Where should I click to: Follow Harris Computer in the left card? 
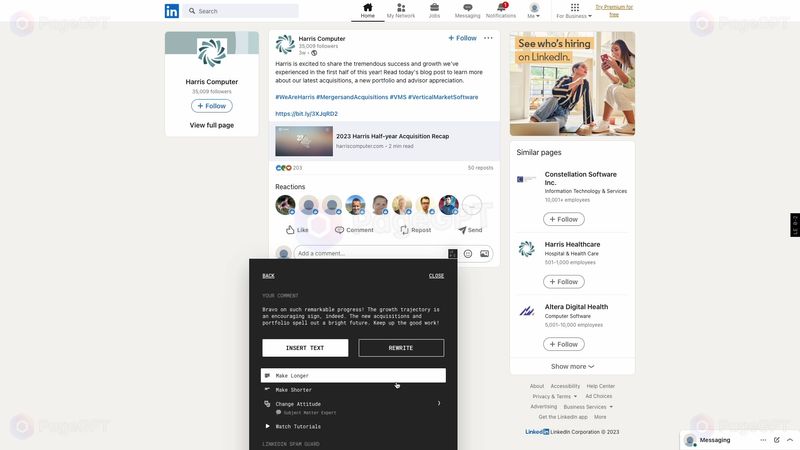pos(212,106)
